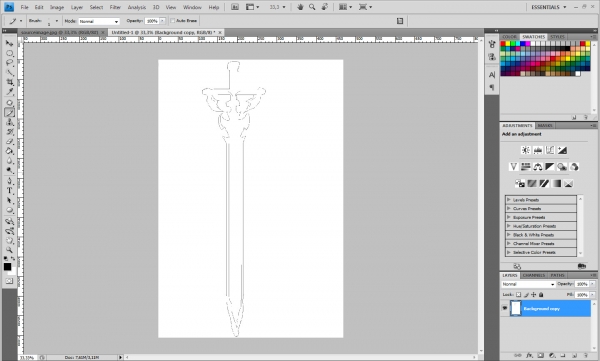600x361 pixels.
Task: Switch to the Styles tab
Action: (557, 37)
